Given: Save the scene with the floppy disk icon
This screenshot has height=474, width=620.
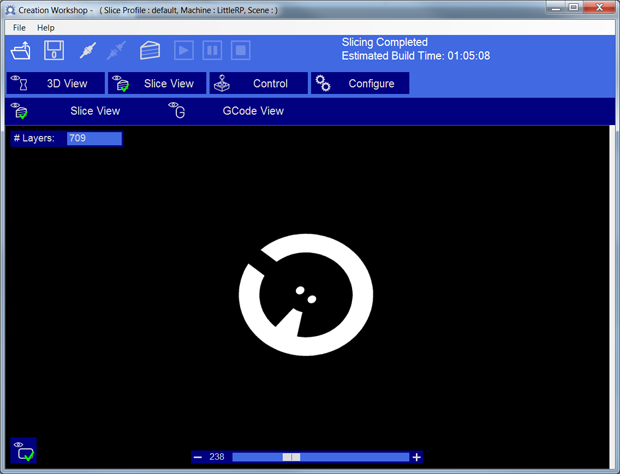Looking at the screenshot, I should point(54,50).
